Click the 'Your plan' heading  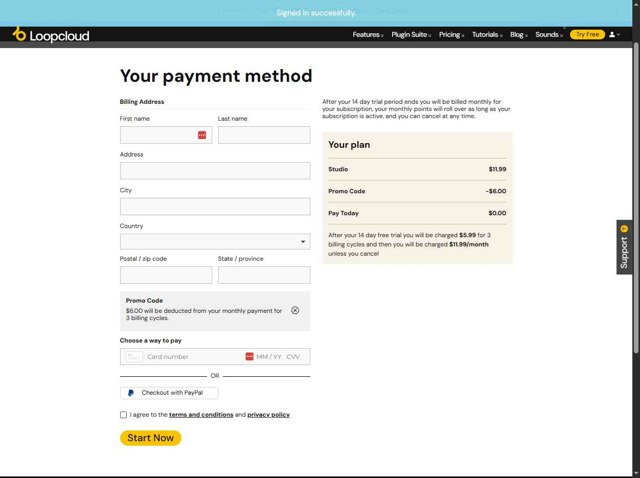coord(349,145)
